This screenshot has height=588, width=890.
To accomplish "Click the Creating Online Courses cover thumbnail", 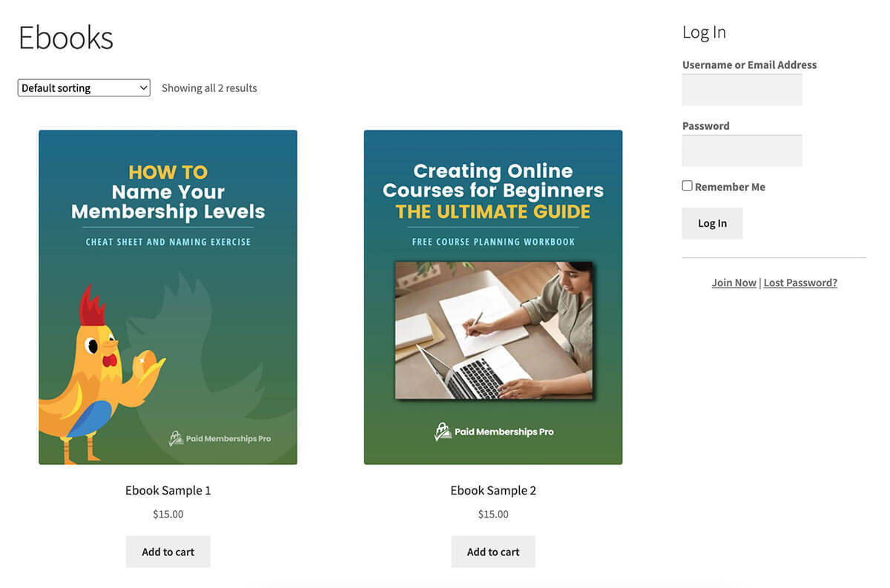I will 493,297.
